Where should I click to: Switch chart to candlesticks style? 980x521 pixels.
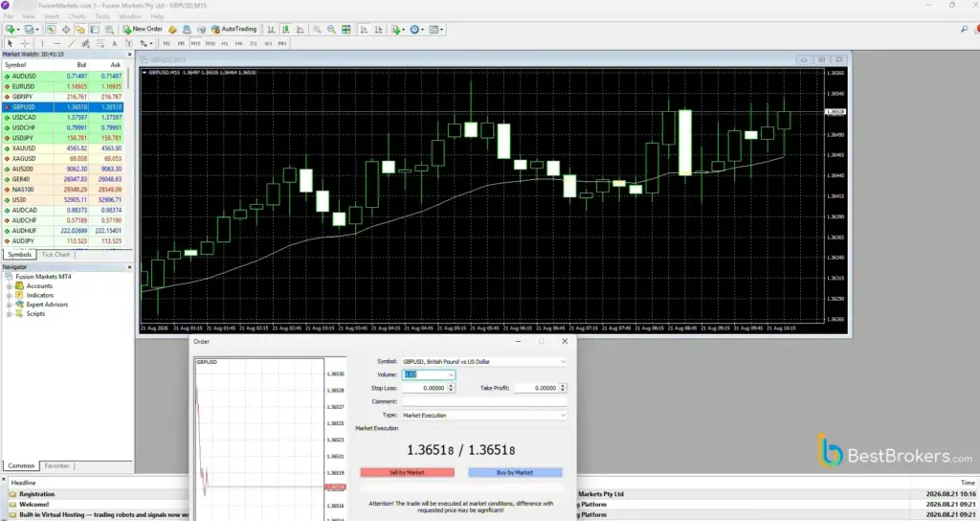(285, 30)
